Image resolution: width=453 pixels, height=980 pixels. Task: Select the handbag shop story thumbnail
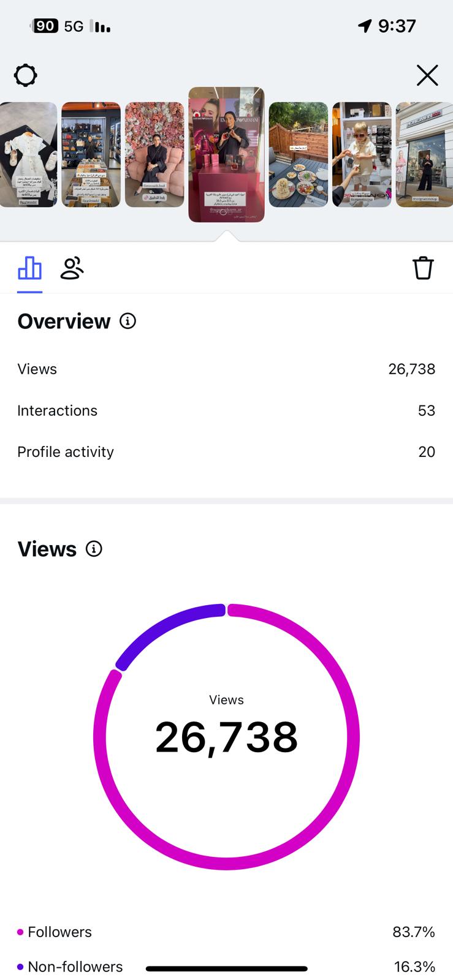point(91,154)
